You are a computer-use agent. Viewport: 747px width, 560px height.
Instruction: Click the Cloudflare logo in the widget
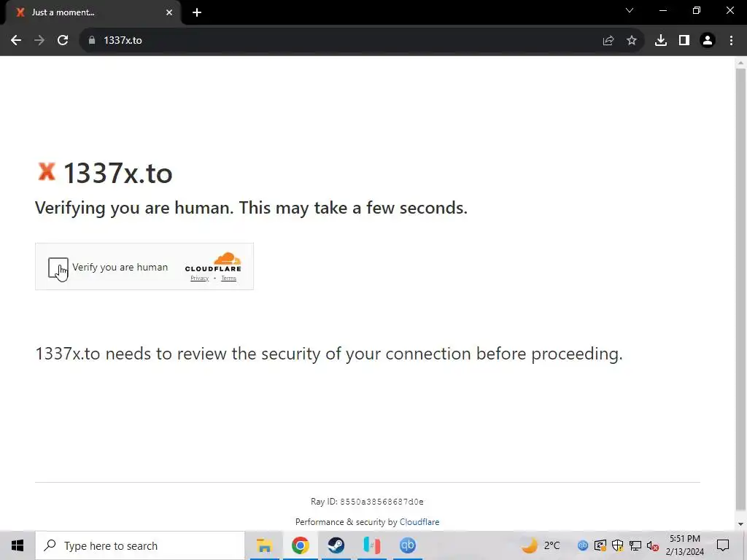click(213, 262)
